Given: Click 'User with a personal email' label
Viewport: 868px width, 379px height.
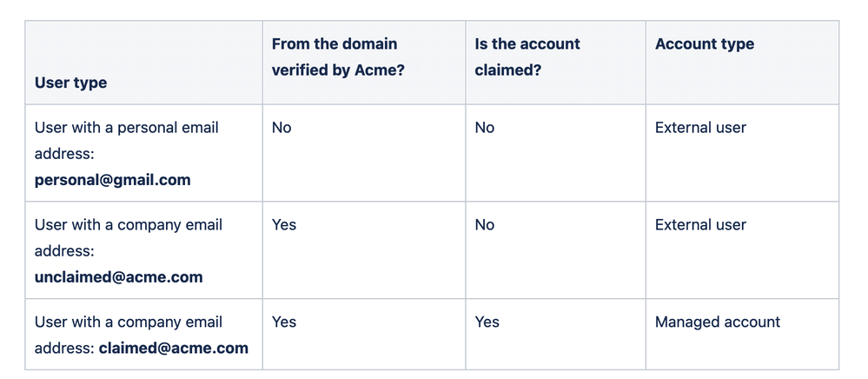Looking at the screenshot, I should [x=127, y=128].
